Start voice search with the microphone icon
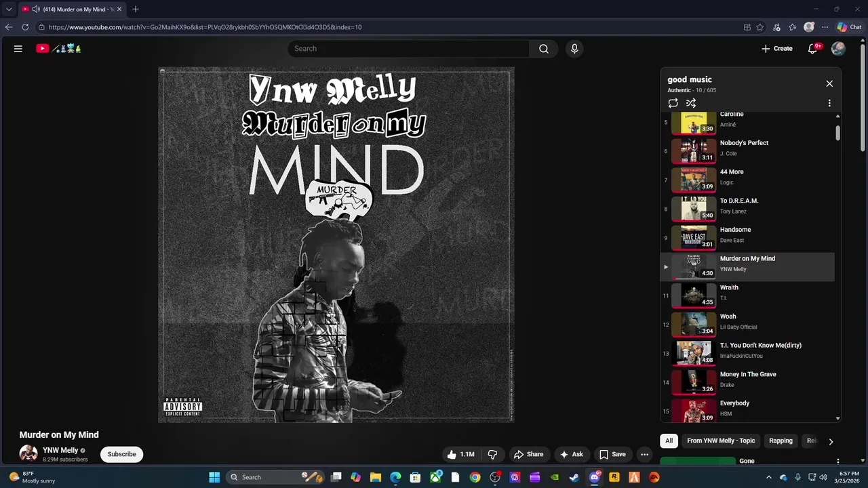The width and height of the screenshot is (868, 488). coord(574,49)
